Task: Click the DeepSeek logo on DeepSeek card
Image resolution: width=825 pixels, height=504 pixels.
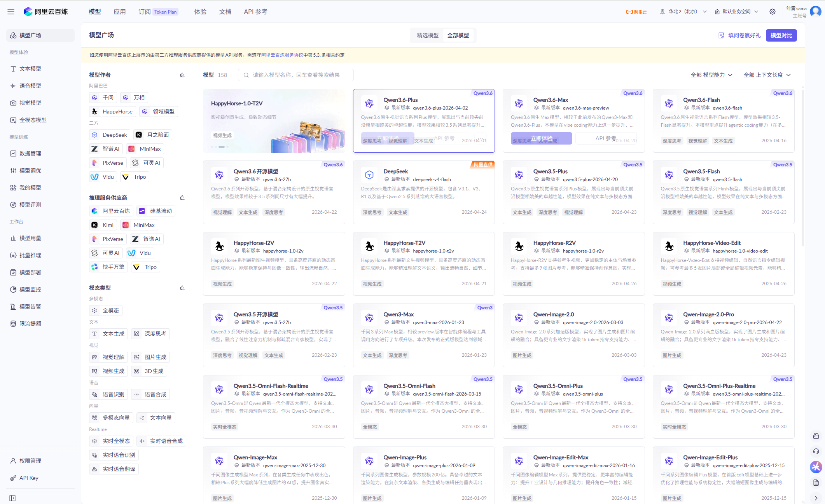Action: point(369,175)
